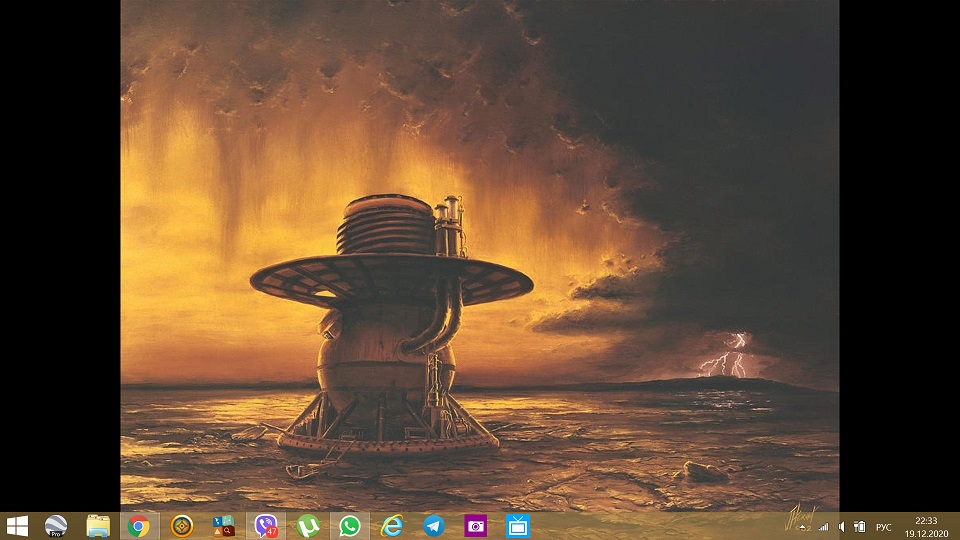
Task: Open Viber with 47 unread messages
Action: click(266, 526)
